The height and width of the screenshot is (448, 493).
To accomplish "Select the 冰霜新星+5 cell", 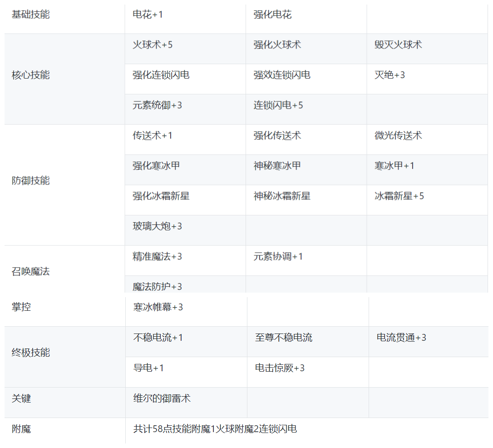I will 399,196.
